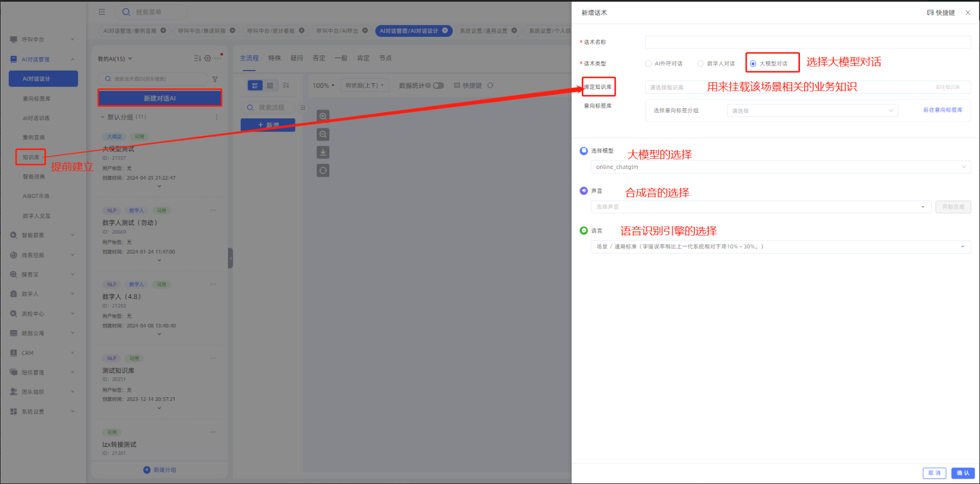Click the zoom-in magnifier icon on canvas
Viewport: 980px width, 484px height.
coord(323,116)
